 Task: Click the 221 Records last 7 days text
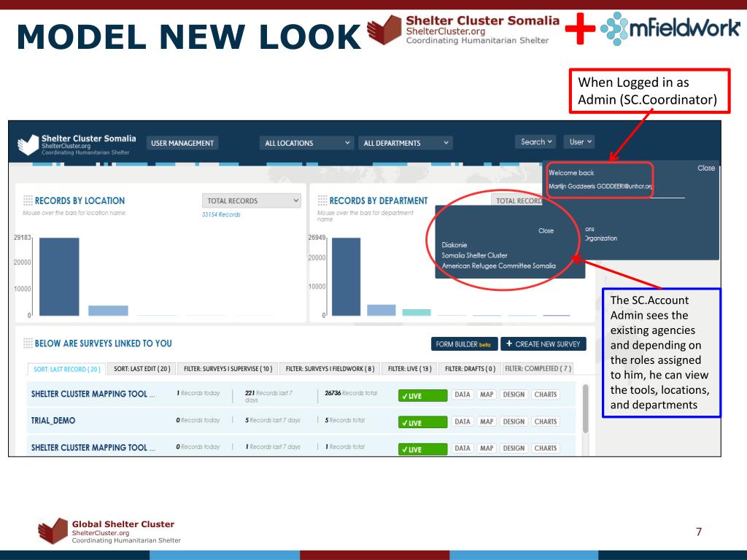point(269,396)
